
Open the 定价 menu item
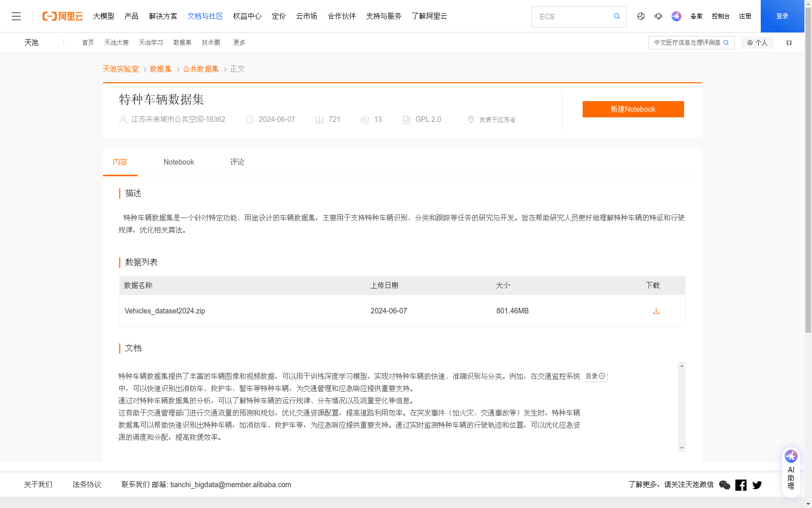[x=279, y=16]
